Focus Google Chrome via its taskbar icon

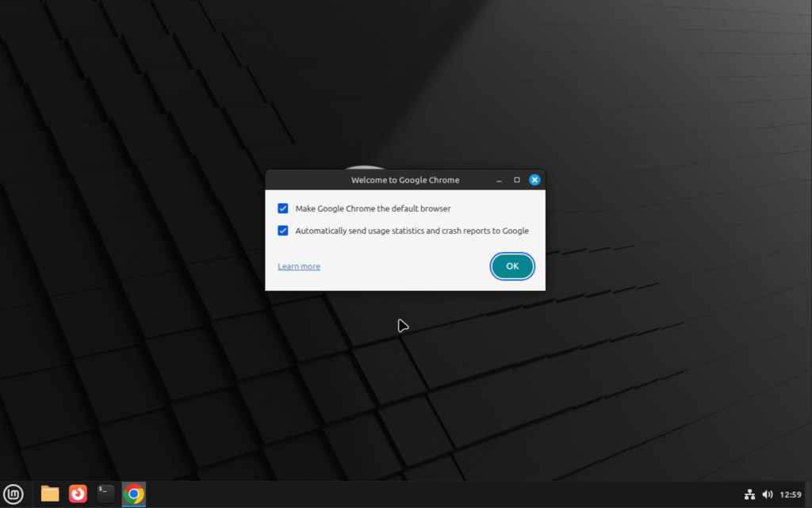pos(133,493)
